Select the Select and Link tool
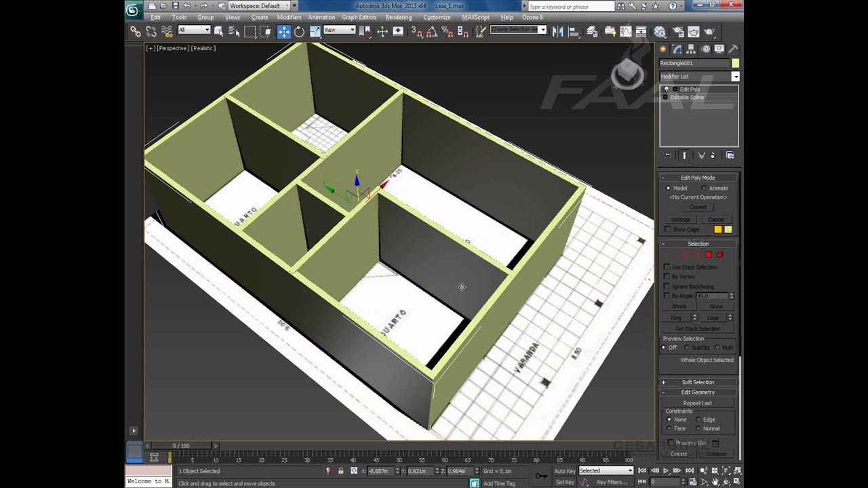This screenshot has height=488, width=868. [136, 31]
